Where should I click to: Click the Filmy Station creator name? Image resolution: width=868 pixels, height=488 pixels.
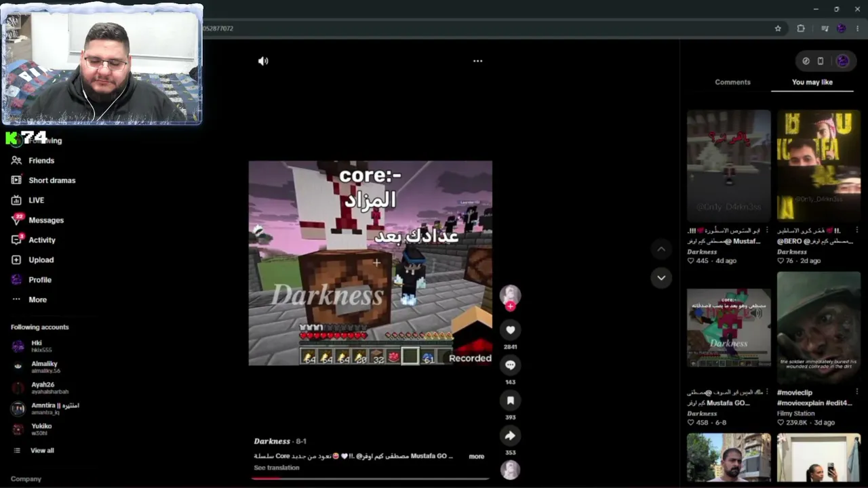796,413
